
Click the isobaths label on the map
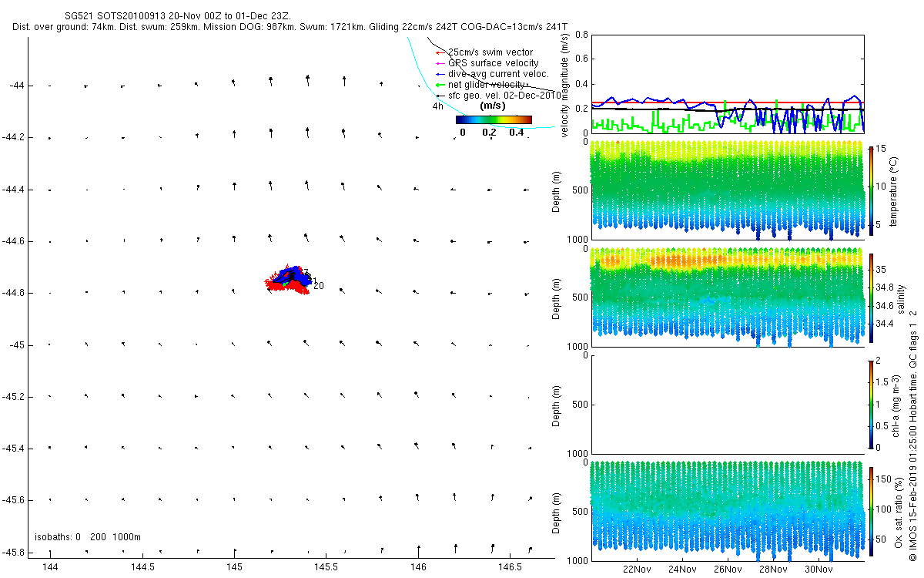(x=87, y=537)
